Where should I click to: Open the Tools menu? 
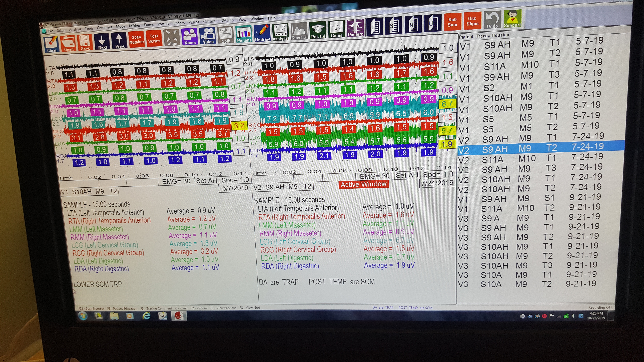click(89, 28)
